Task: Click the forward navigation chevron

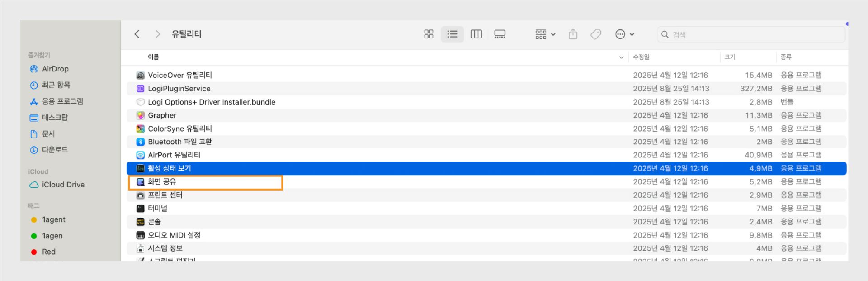Action: tap(157, 34)
